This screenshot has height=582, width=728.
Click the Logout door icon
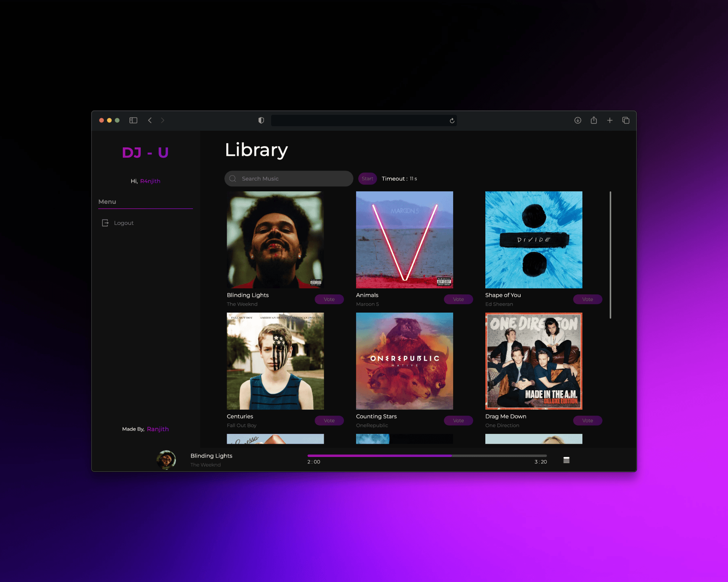click(105, 223)
